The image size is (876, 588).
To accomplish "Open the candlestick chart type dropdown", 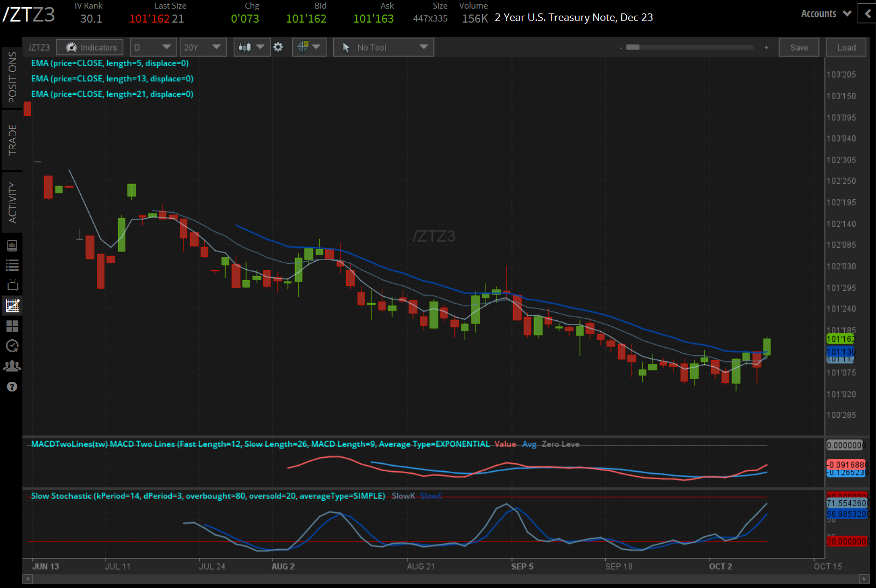I will click(x=251, y=47).
